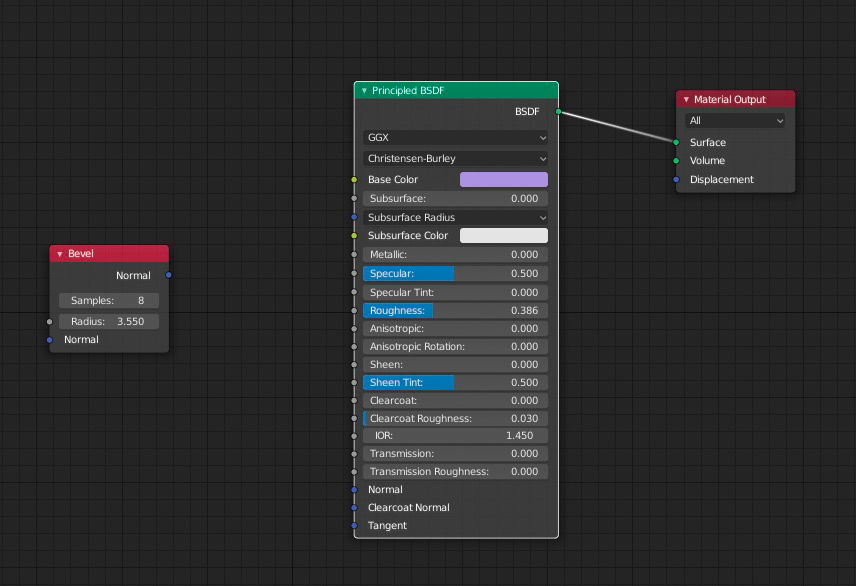Click the Tangent input socket on Principled BSDF
This screenshot has height=586, width=856.
(x=354, y=525)
